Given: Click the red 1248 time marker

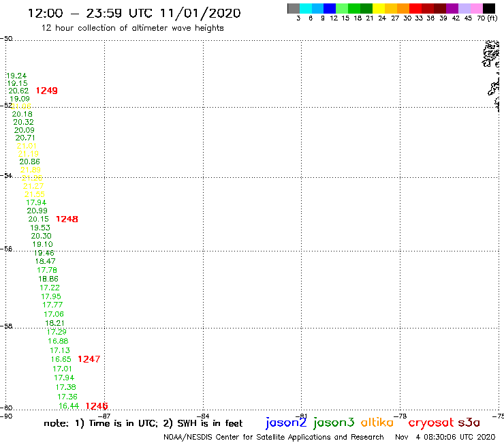Looking at the screenshot, I should point(67,219).
